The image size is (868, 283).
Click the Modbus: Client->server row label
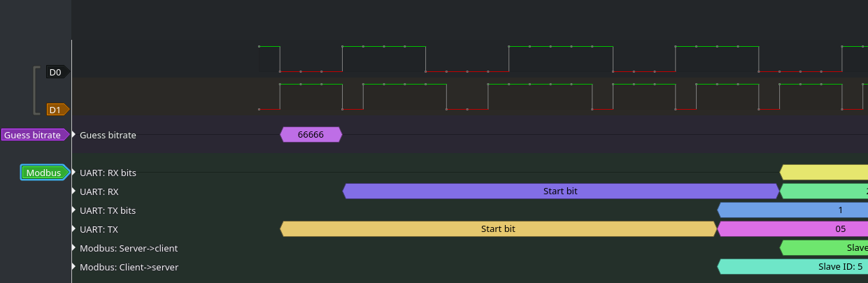[129, 267]
